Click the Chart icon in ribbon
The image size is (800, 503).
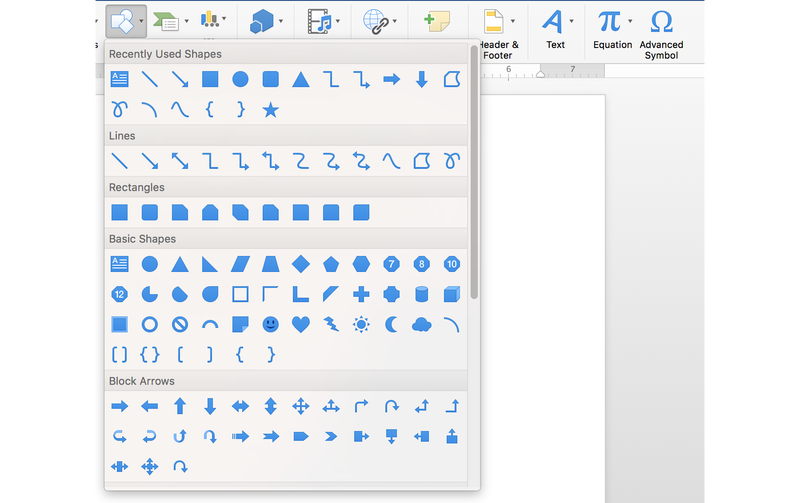pos(210,20)
